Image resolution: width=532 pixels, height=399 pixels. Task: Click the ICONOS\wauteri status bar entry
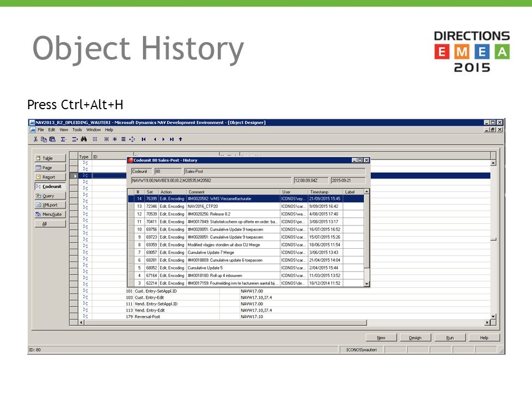[x=361, y=350]
